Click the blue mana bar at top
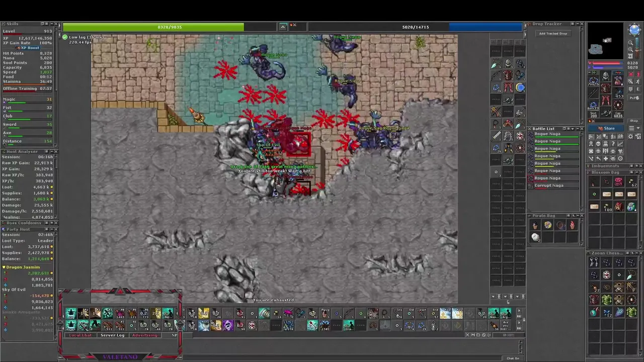 coord(415,27)
